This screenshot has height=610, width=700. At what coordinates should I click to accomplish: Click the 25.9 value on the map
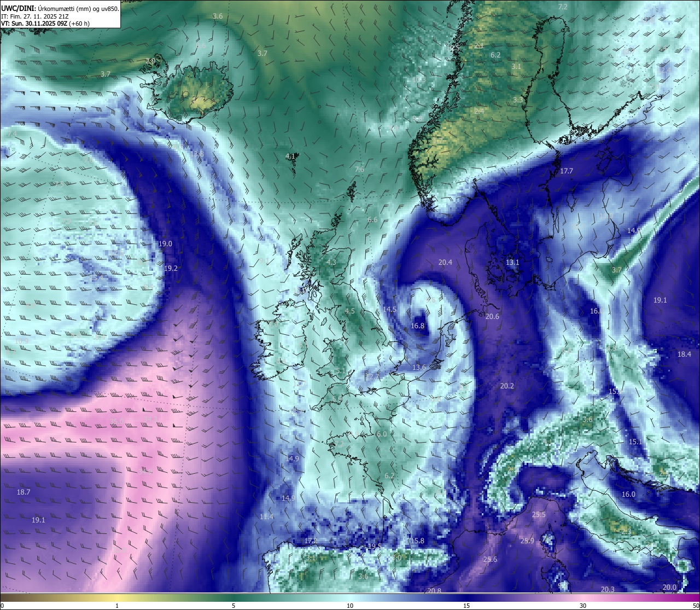[x=527, y=541]
